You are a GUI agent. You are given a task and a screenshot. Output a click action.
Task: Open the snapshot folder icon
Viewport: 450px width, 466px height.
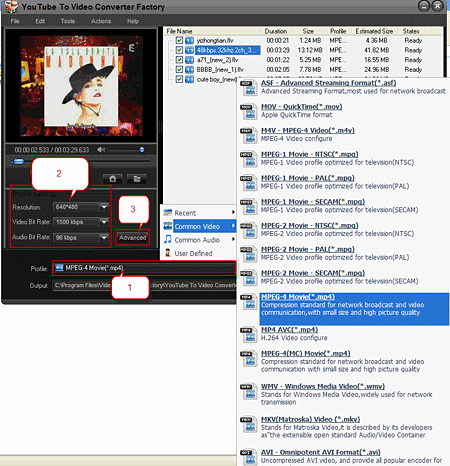(x=137, y=179)
